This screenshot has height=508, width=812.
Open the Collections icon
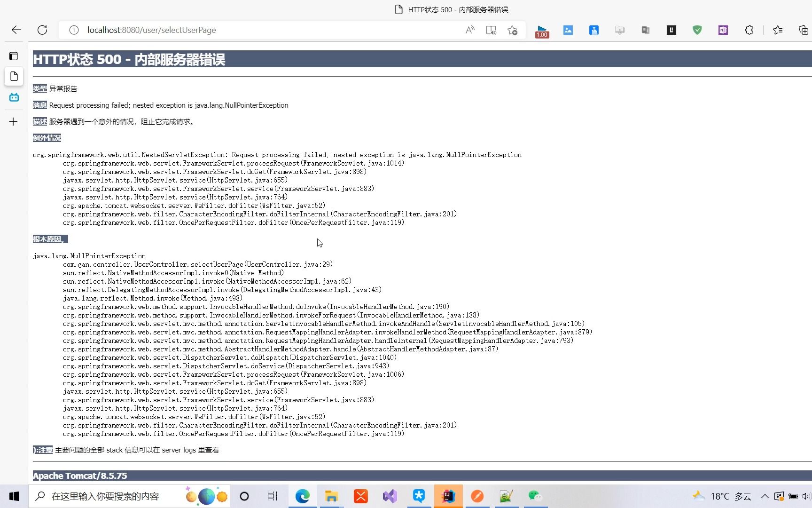tap(804, 30)
